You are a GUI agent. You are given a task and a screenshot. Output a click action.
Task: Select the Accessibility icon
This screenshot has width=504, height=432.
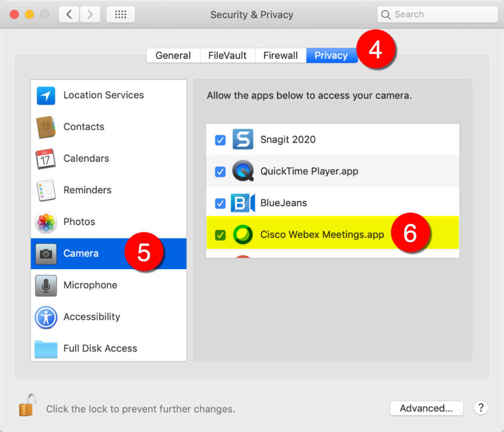pos(46,317)
